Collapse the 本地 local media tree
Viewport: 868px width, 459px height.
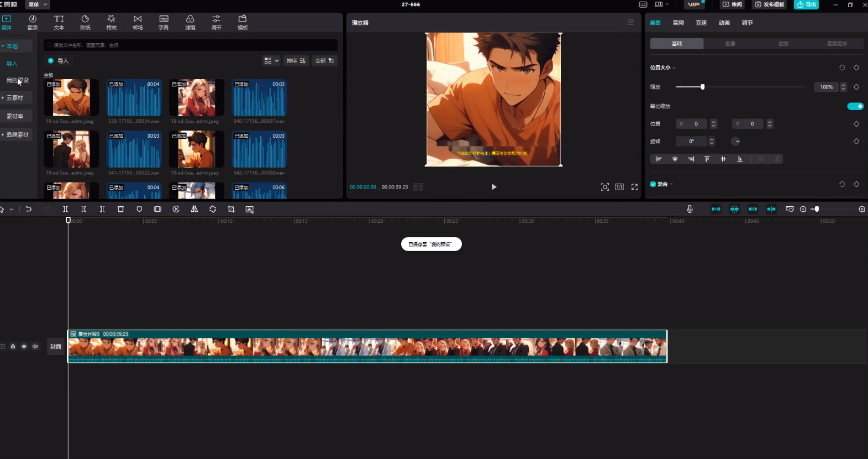[x=3, y=46]
